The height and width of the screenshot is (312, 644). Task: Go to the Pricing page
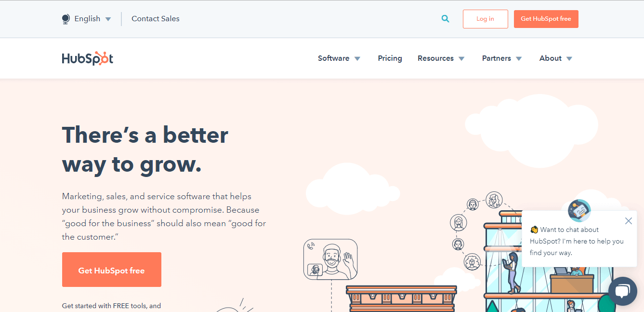(x=390, y=58)
